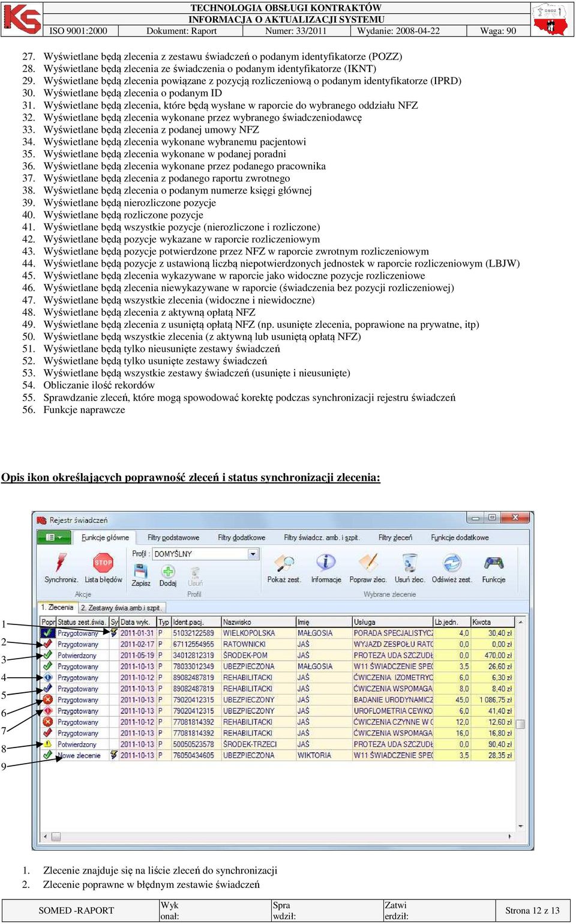This screenshot has height=924, width=576.
Task: Select cell ŚRODEK-POM
Action: pos(259,655)
